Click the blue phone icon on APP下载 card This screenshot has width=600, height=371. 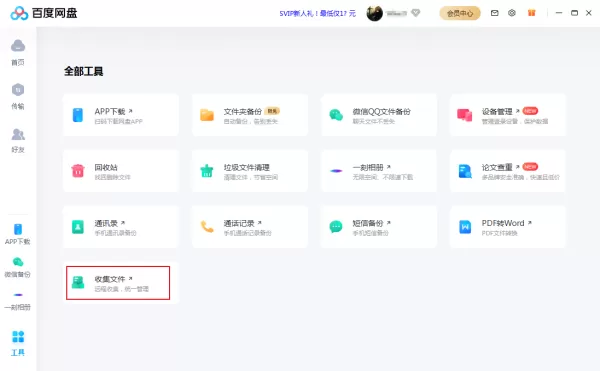point(78,115)
